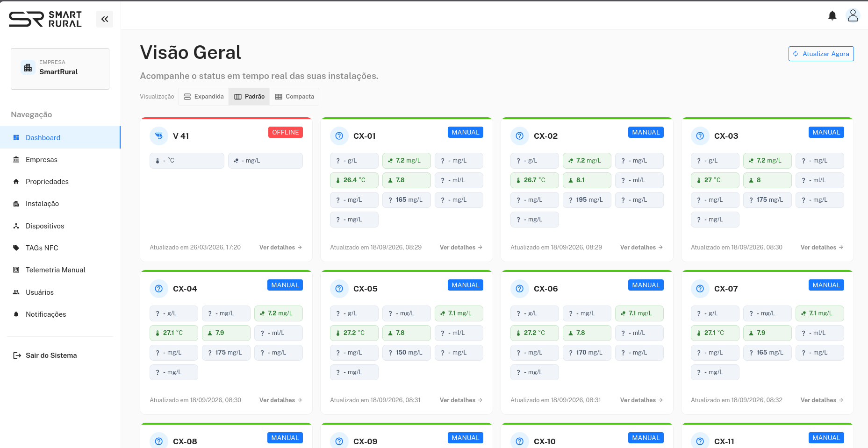Click the CX-09 question mark icon
This screenshot has height=448, width=868.
339,441
